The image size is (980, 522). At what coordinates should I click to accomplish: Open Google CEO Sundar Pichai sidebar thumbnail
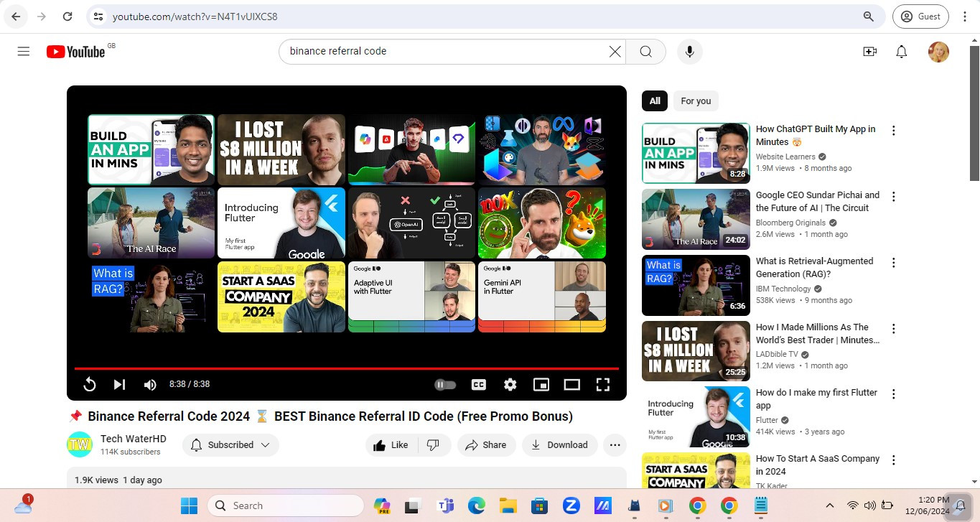click(696, 219)
